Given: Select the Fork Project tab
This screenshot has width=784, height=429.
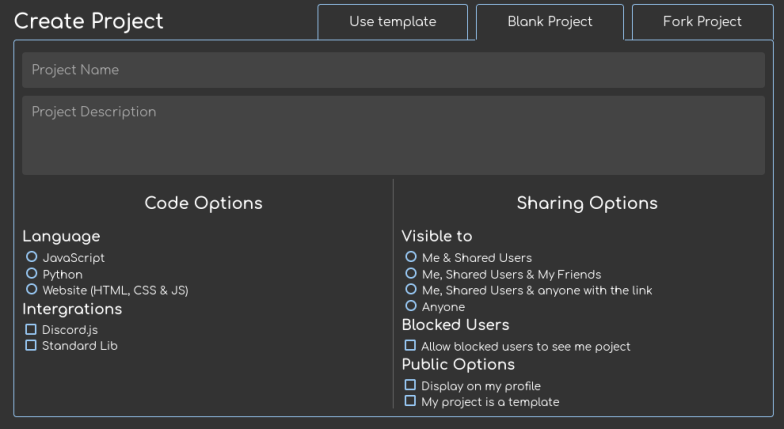Looking at the screenshot, I should [x=702, y=22].
